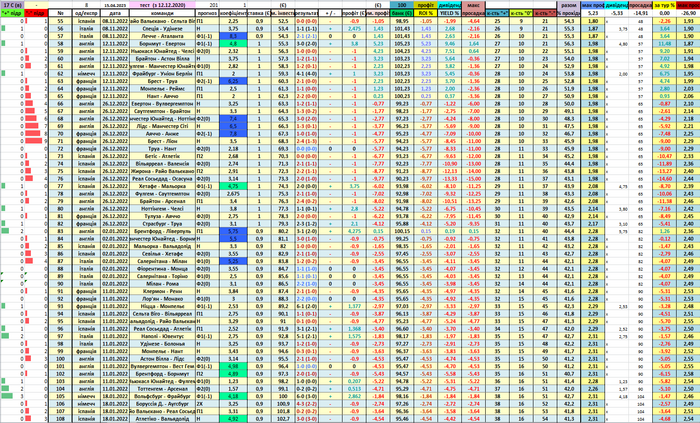This screenshot has height=423, width=700.
Task: Select the 'Ніцца - Монпельє' cell
Action: pos(162,306)
